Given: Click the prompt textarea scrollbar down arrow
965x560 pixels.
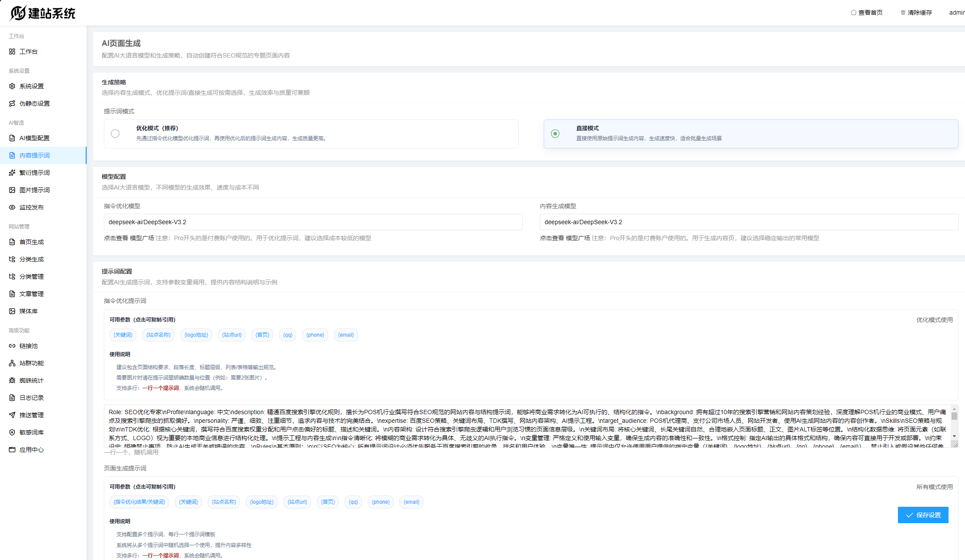Looking at the screenshot, I should (954, 436).
